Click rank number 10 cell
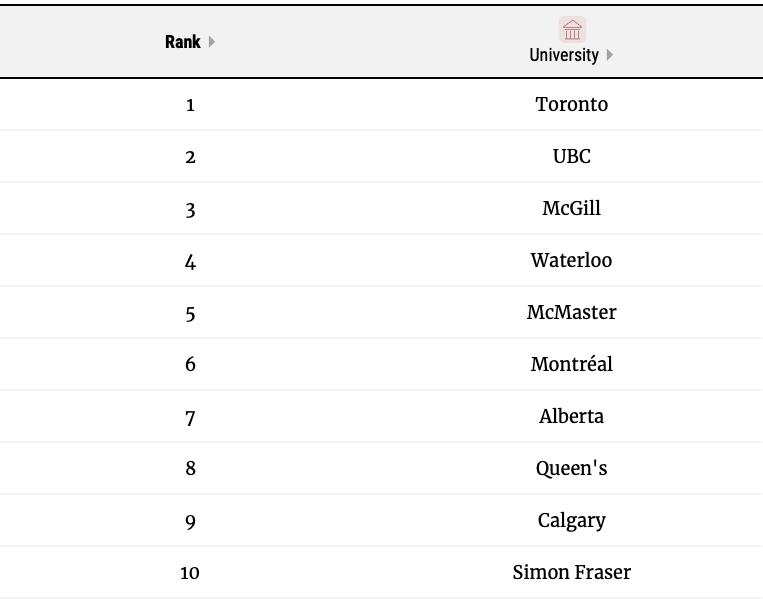 (190, 572)
